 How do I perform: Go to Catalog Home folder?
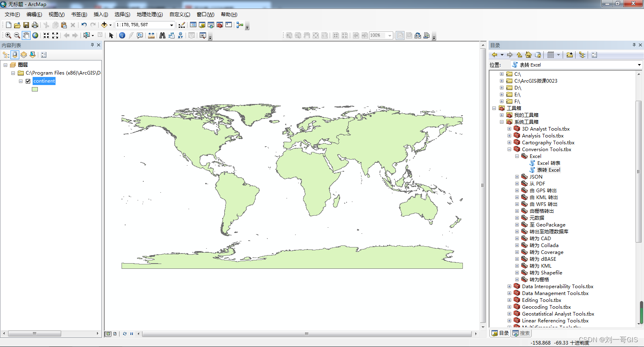point(528,55)
